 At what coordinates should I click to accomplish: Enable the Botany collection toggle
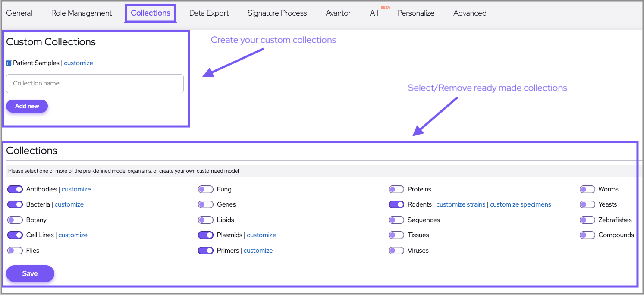pyautogui.click(x=15, y=220)
